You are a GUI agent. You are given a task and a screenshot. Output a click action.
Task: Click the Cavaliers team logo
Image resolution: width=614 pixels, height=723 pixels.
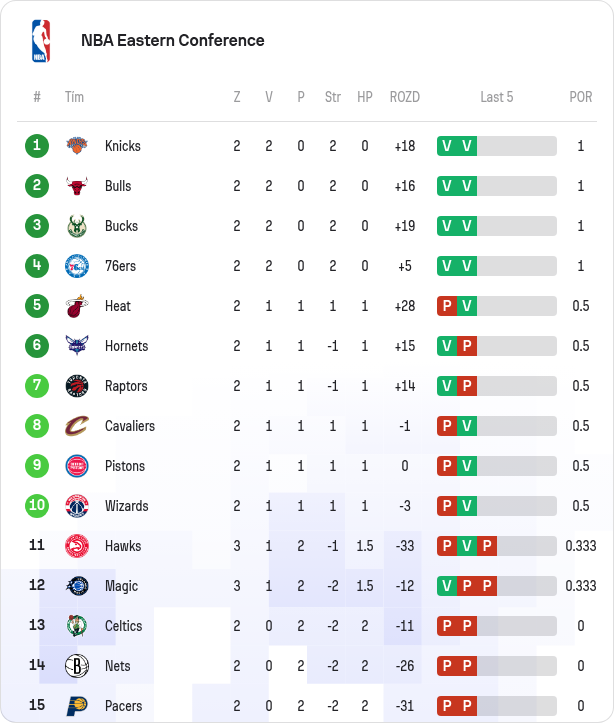77,426
